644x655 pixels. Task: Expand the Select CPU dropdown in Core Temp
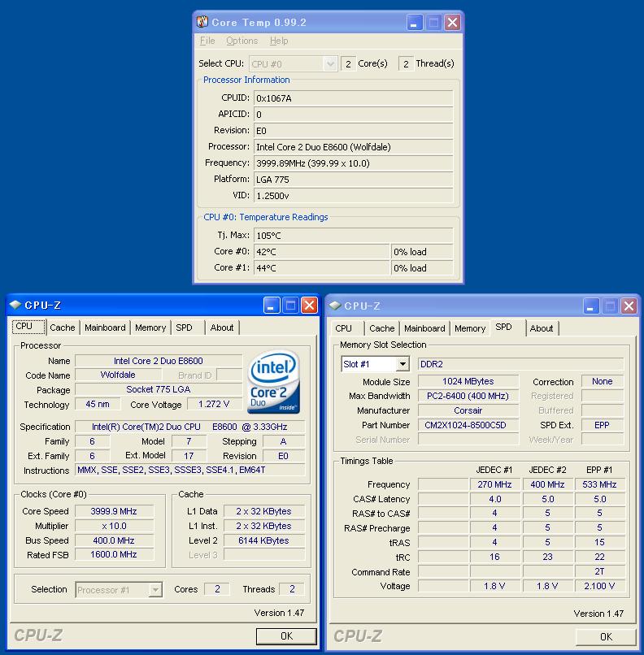point(330,64)
